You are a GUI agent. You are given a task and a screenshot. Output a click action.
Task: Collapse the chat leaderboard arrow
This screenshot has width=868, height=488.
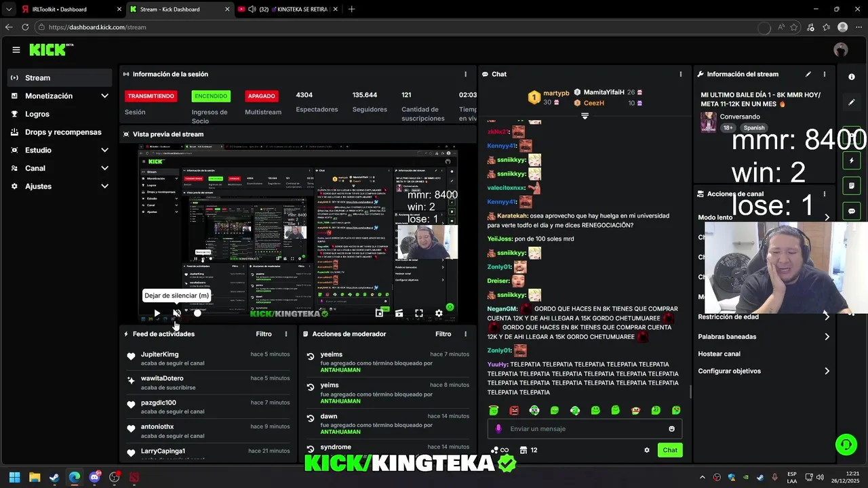(x=585, y=116)
